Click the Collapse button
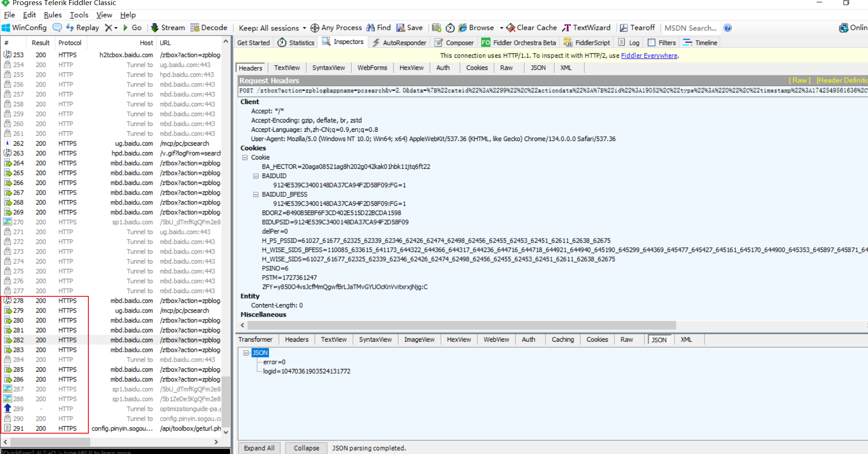 306,448
